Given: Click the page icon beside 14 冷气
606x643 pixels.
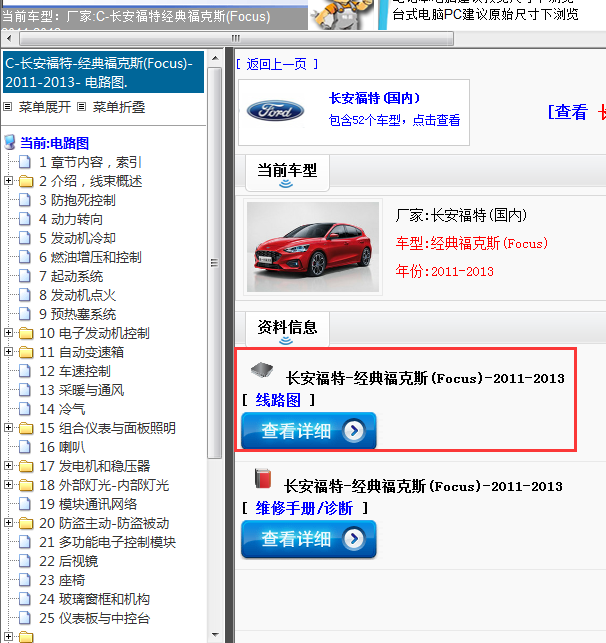Looking at the screenshot, I should [25, 409].
